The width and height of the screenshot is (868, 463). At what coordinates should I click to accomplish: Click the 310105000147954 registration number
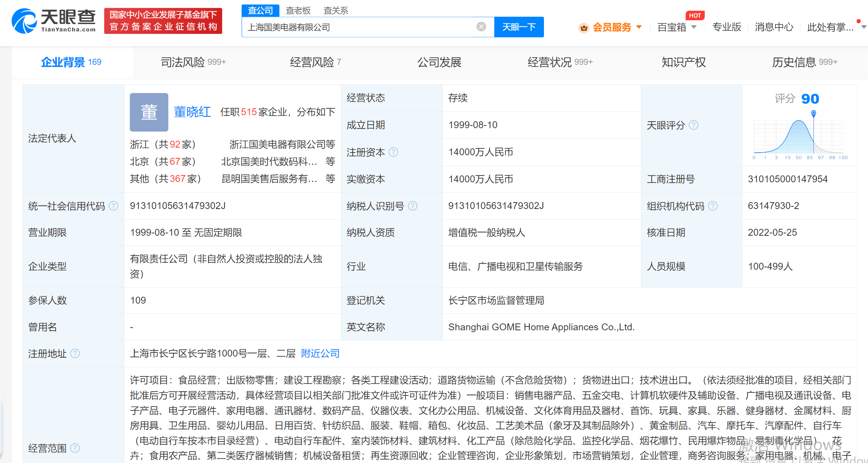[x=788, y=179]
